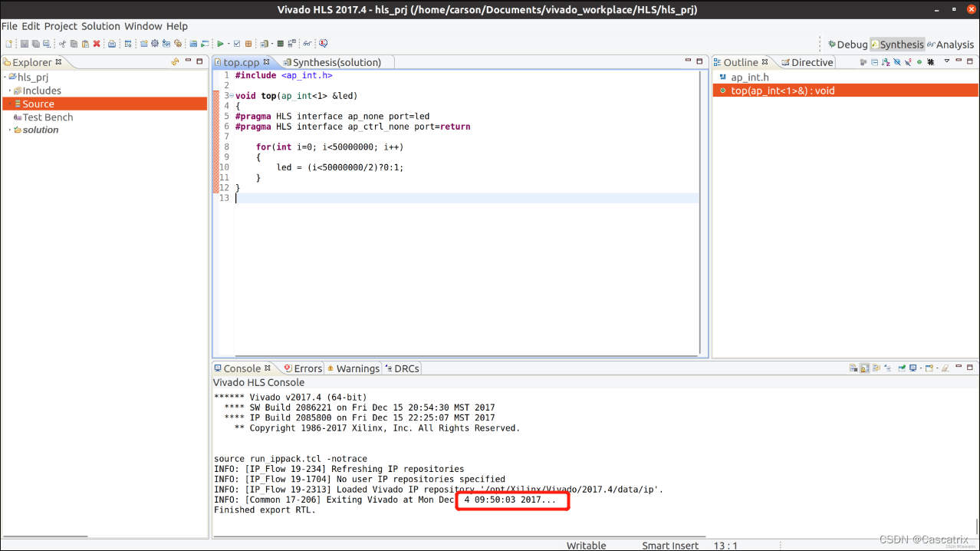Expand the hls_prj project tree node
The image size is (980, 551).
5,77
